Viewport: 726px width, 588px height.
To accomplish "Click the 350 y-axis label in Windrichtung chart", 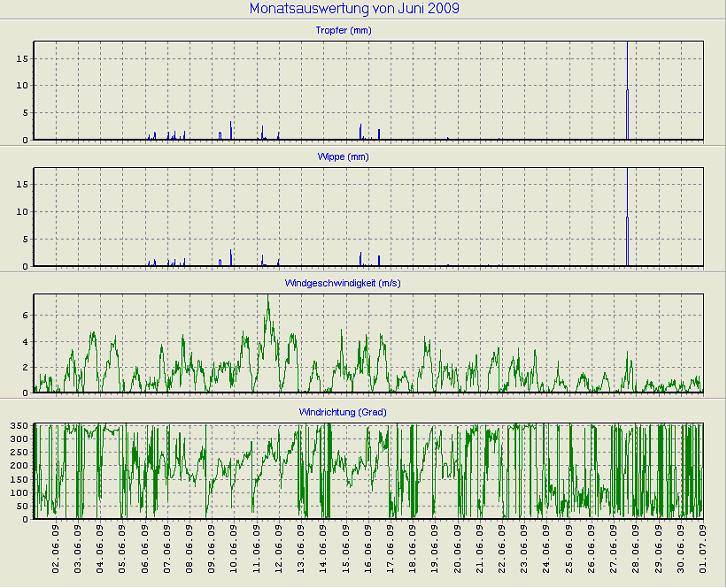I will click(19, 426).
